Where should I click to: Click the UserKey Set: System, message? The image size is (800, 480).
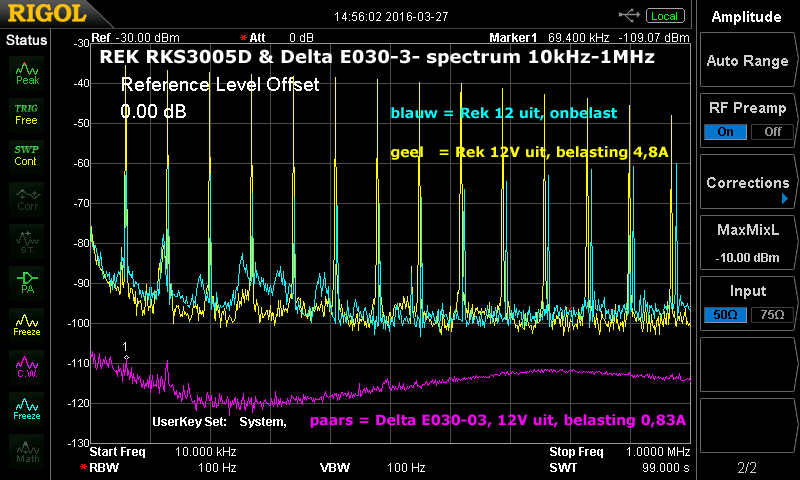point(219,422)
